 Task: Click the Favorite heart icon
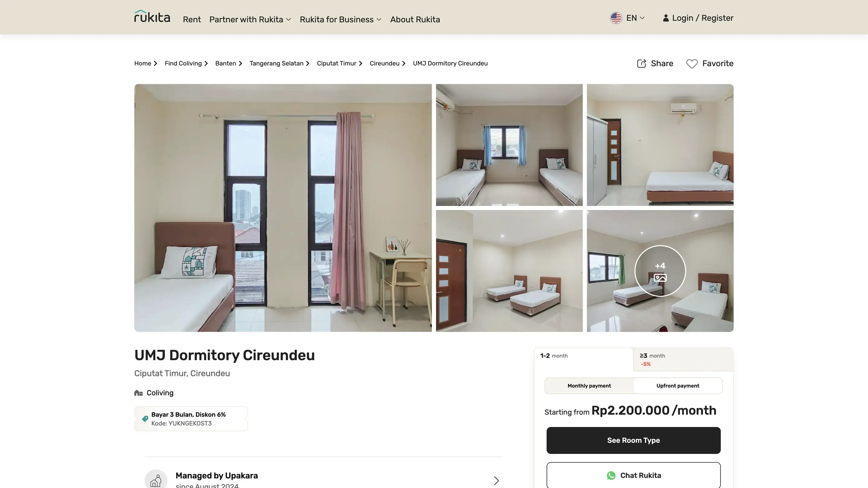click(x=692, y=64)
